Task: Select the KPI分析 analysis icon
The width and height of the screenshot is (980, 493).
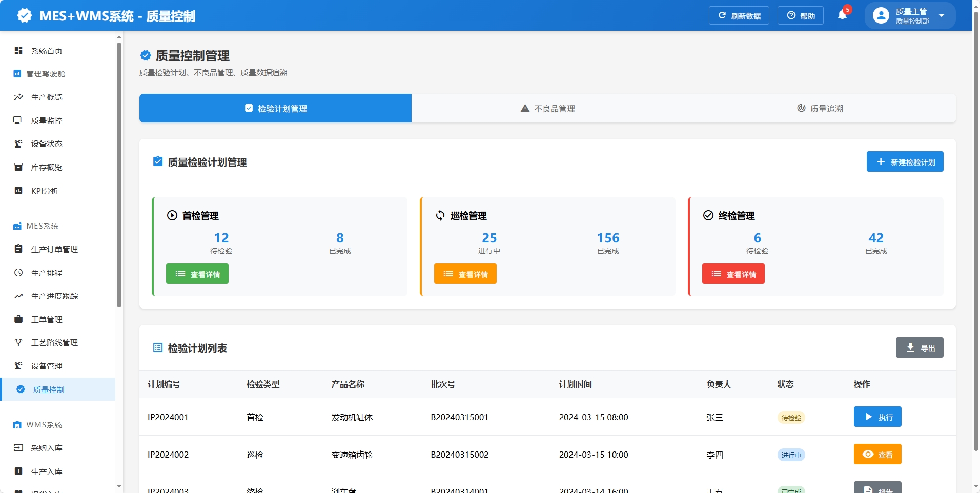Action: (x=18, y=190)
